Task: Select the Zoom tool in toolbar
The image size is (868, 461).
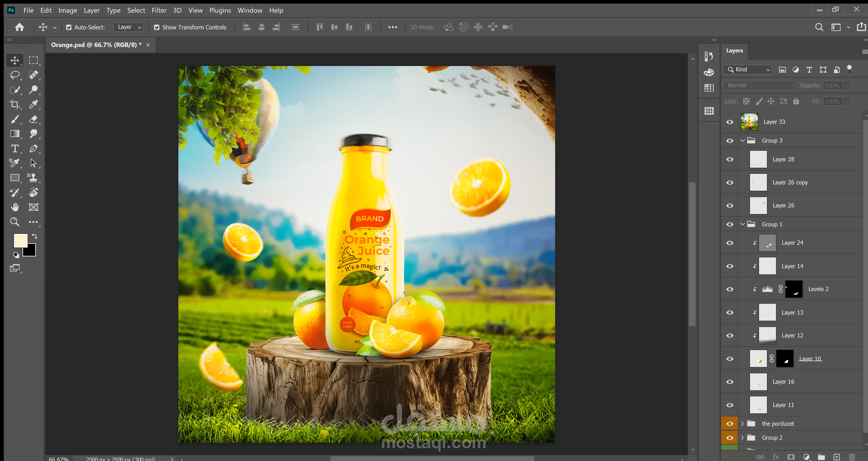Action: point(14,222)
